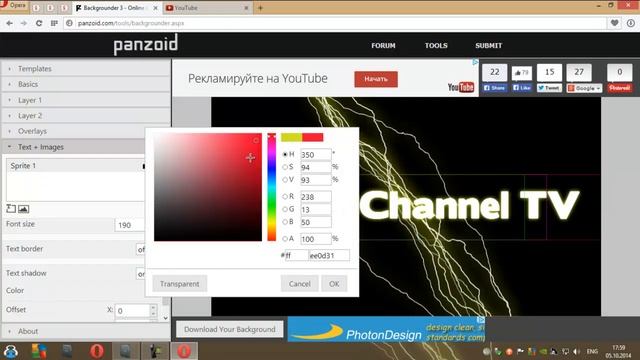Cancel the color picker
The width and height of the screenshot is (640, 360).
click(300, 284)
